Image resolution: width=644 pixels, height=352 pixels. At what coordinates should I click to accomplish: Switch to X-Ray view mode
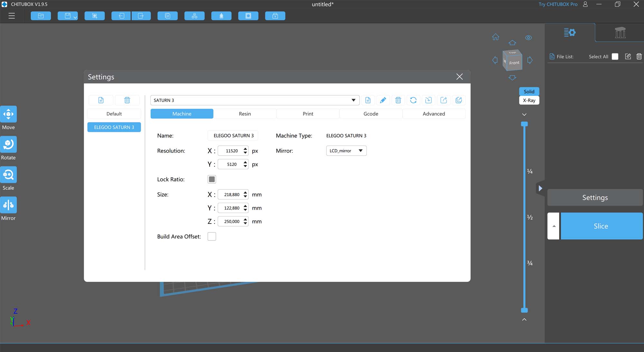(x=529, y=100)
